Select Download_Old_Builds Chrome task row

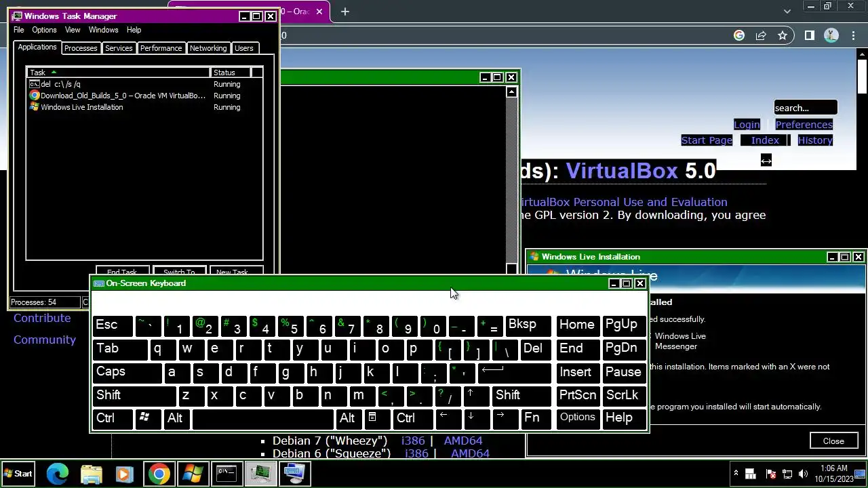tap(144, 96)
